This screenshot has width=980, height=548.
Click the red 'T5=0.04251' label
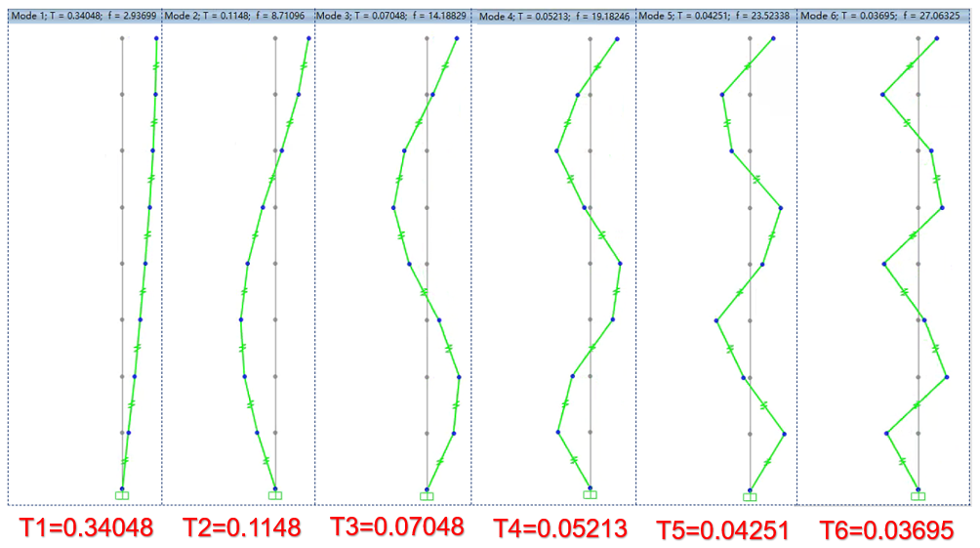point(723,530)
